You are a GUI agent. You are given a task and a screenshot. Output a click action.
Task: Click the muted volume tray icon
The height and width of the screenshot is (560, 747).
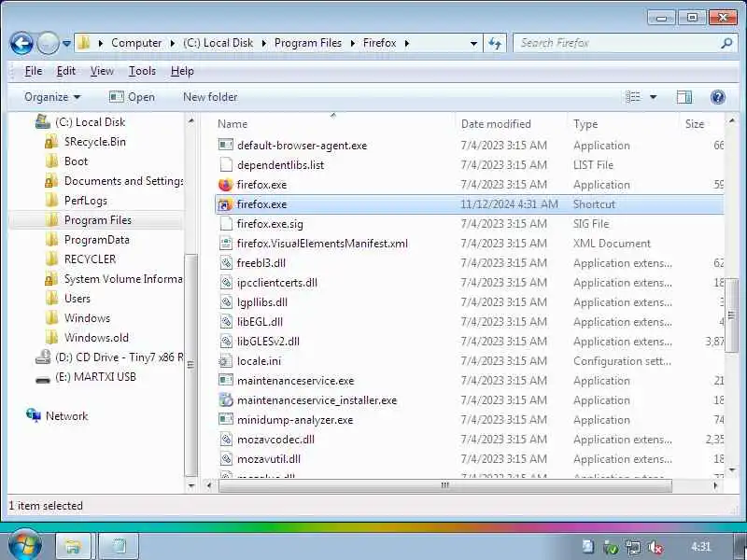point(655,548)
